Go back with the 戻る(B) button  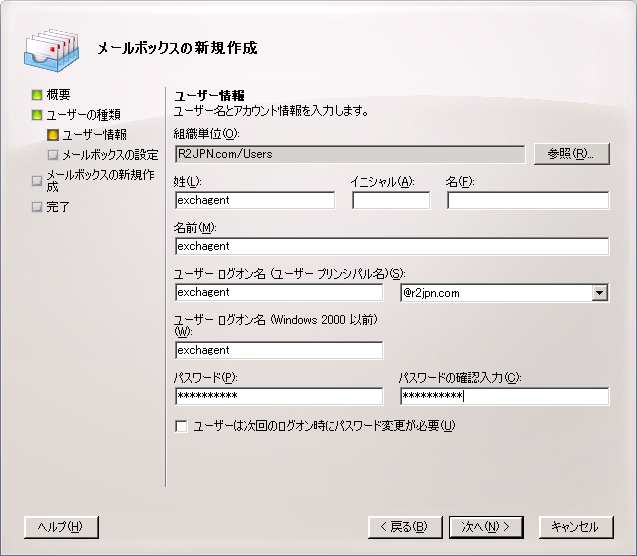coord(405,527)
